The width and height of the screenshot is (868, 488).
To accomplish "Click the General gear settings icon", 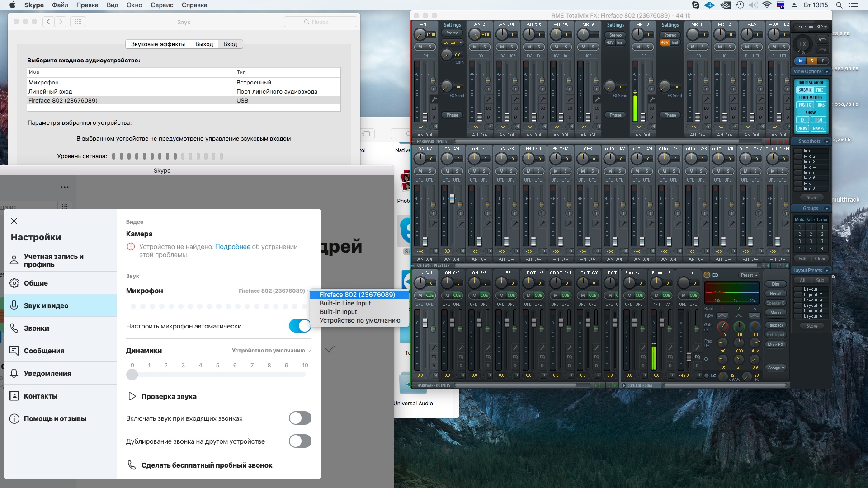I will [14, 283].
